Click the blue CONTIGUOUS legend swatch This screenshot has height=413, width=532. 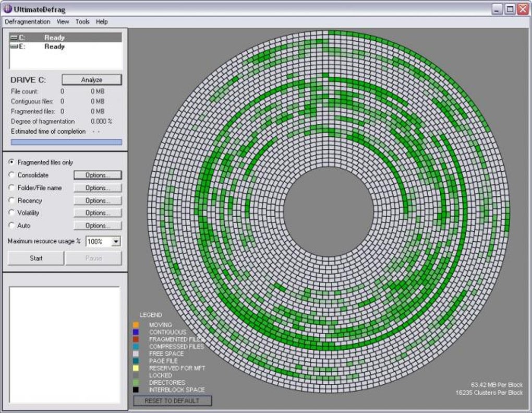point(136,332)
